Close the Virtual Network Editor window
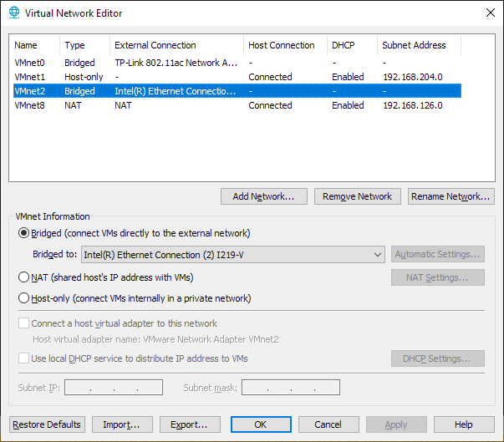The height and width of the screenshot is (442, 504). [489, 13]
